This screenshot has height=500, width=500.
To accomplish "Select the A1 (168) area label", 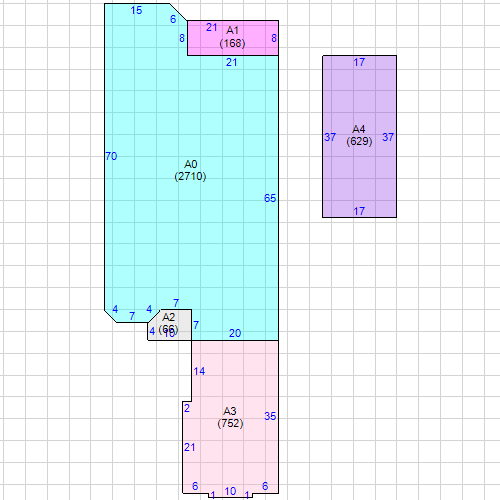I will (232, 37).
